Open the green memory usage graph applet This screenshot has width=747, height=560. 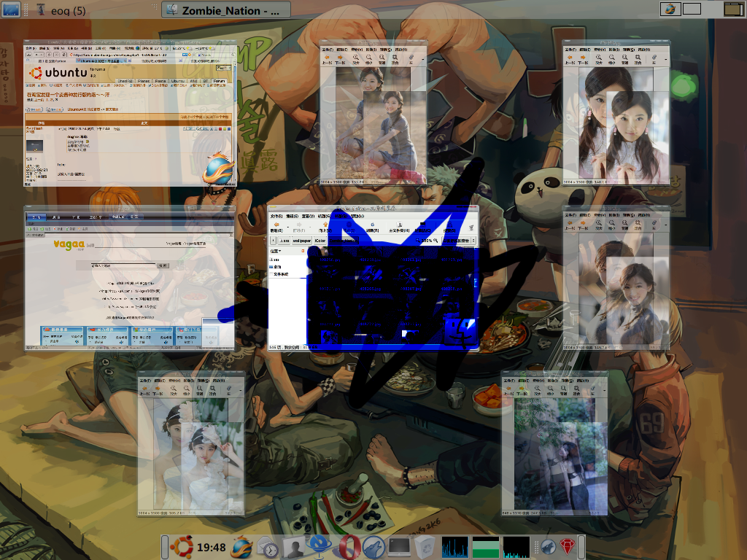(486, 547)
